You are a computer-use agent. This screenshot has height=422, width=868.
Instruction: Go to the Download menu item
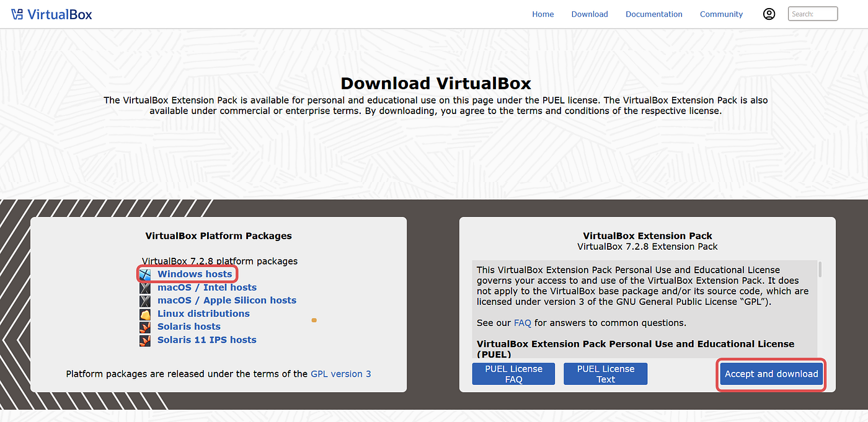tap(590, 14)
